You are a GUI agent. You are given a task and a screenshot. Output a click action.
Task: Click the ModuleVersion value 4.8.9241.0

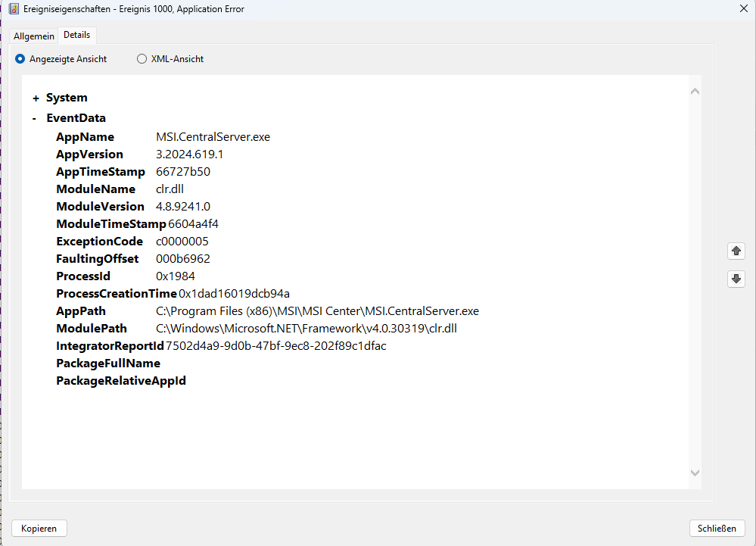(x=183, y=207)
